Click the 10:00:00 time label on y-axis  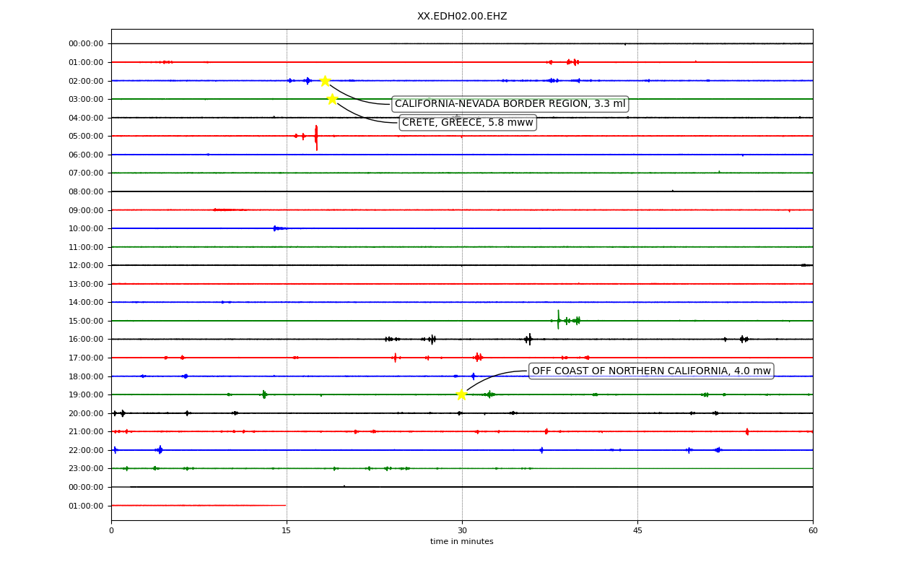(x=86, y=228)
